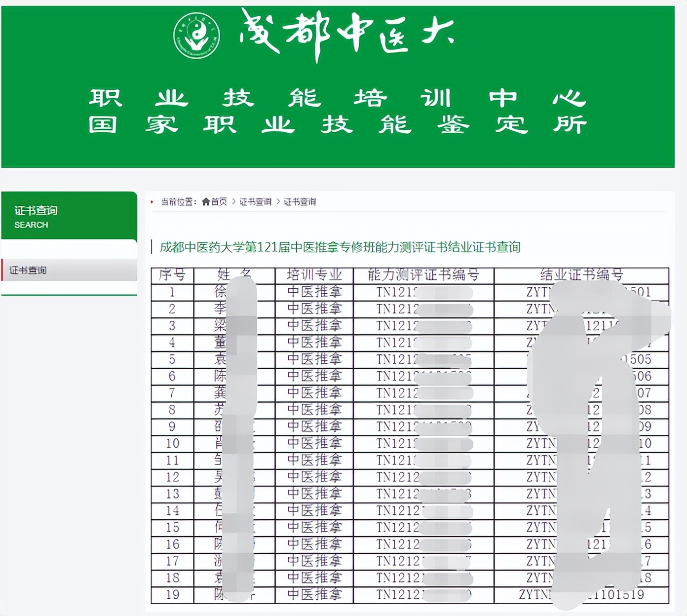Click the university yin-yang logo emblem
Screen dimensions: 687x616
click(x=196, y=34)
